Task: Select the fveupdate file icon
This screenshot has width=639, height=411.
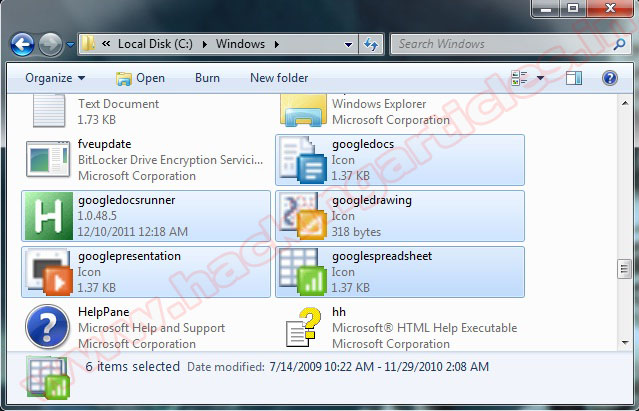Action: [48, 159]
